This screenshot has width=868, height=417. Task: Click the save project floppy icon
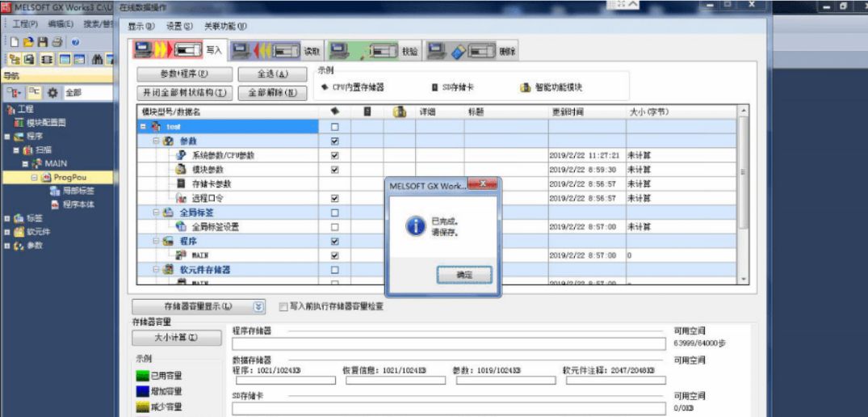pos(43,41)
